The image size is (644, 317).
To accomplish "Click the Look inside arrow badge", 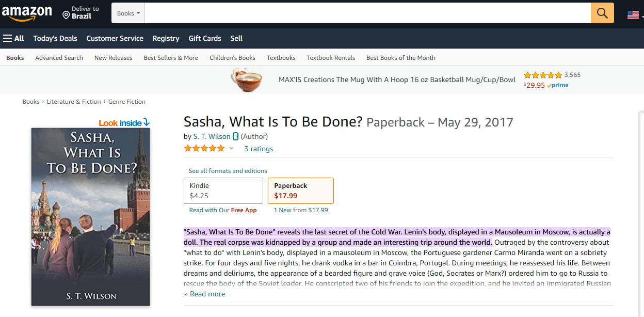I will [x=124, y=123].
